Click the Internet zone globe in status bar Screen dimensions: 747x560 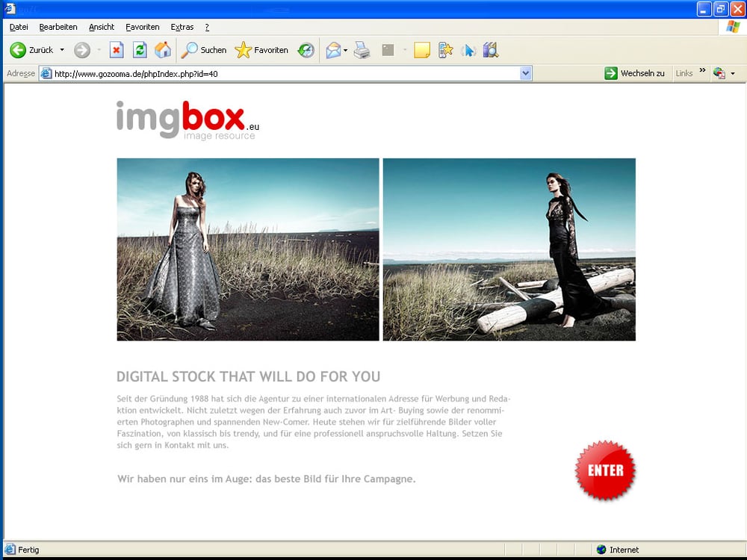tap(601, 550)
